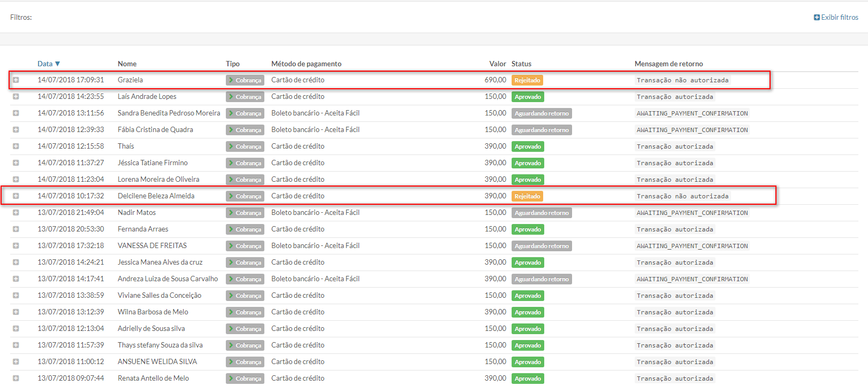
Task: Select the name Fábia Cristina de Quadra
Action: coord(155,130)
